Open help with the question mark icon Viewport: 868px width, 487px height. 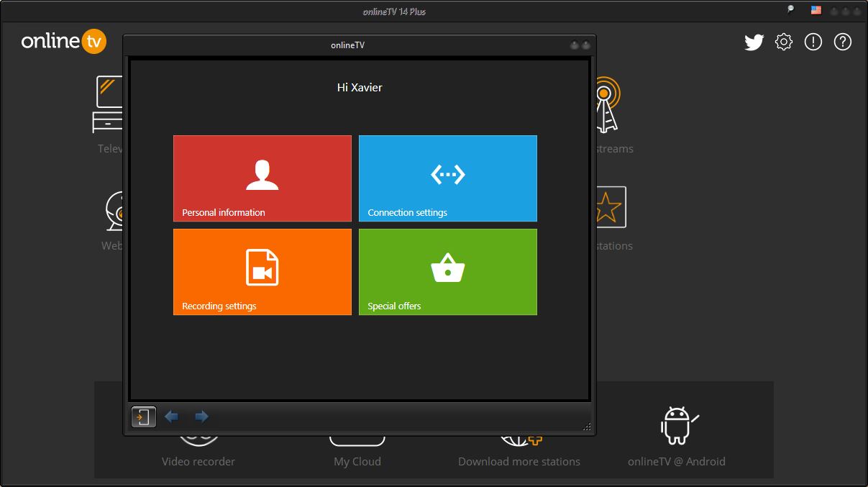[843, 42]
